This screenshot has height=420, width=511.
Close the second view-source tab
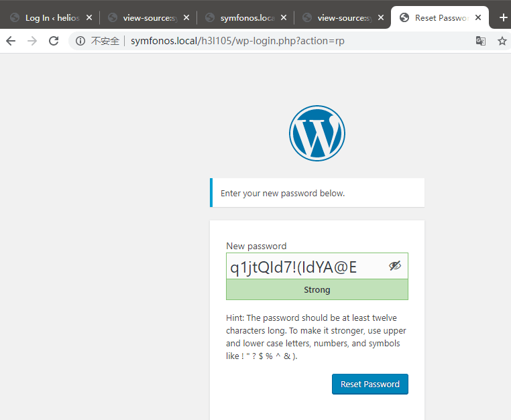pyautogui.click(x=381, y=17)
